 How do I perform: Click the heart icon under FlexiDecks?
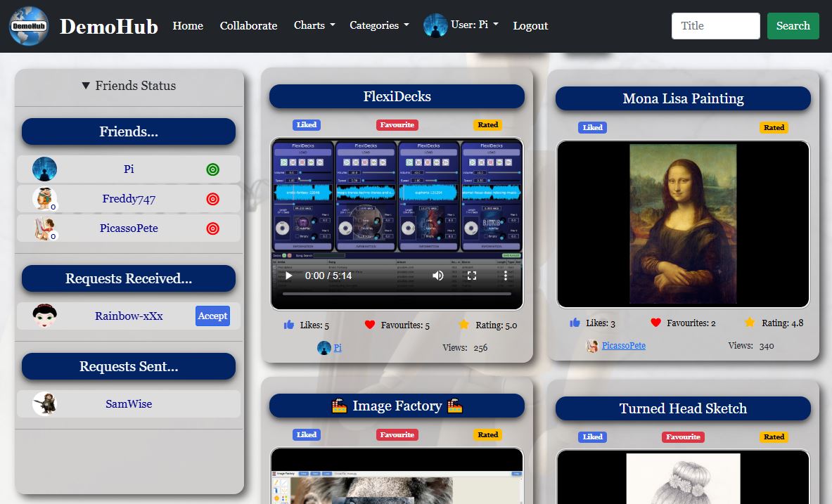(370, 325)
